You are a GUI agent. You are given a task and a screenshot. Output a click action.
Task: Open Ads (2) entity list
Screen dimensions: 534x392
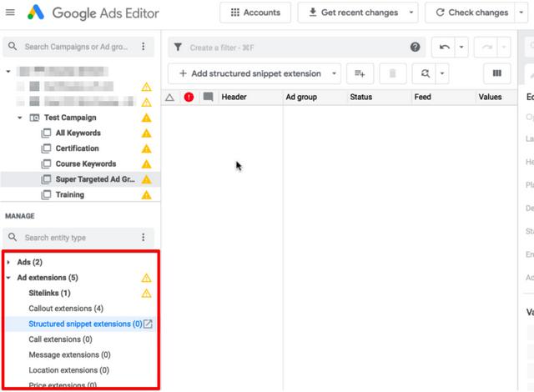pyautogui.click(x=30, y=263)
